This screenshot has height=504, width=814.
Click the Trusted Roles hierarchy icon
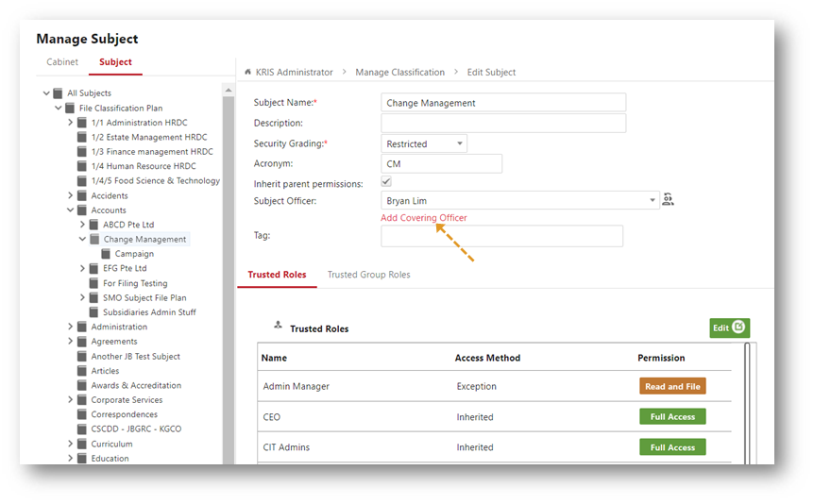tap(278, 325)
